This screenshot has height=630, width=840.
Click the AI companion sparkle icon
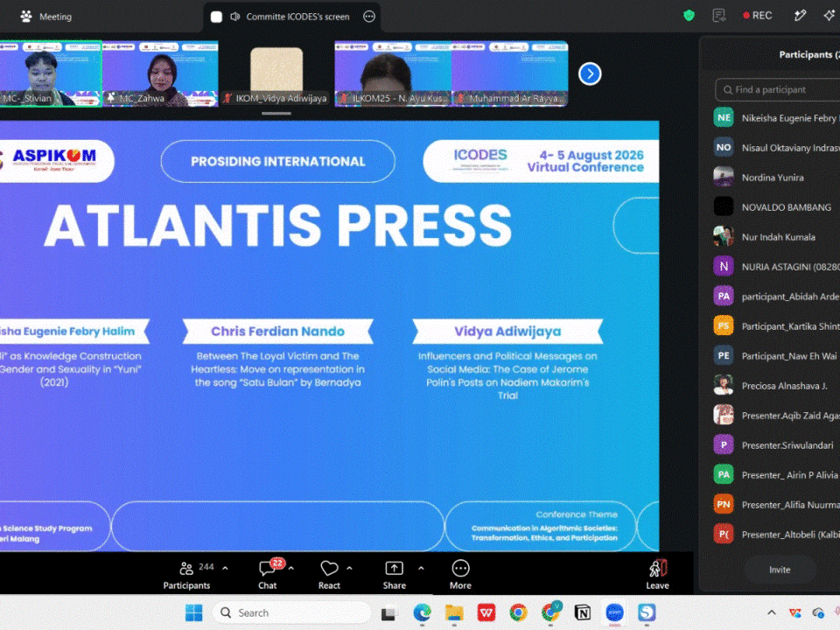(x=829, y=16)
